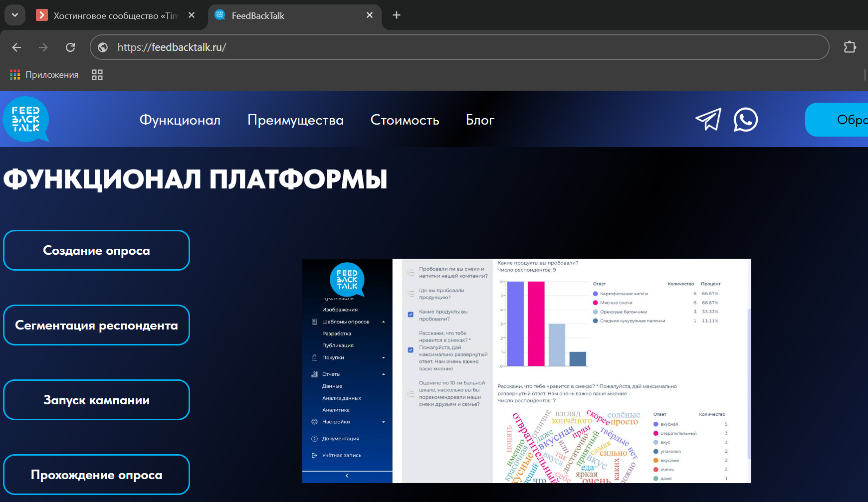Open WhatsApp icon in the header
The image size is (868, 502).
[x=745, y=120]
